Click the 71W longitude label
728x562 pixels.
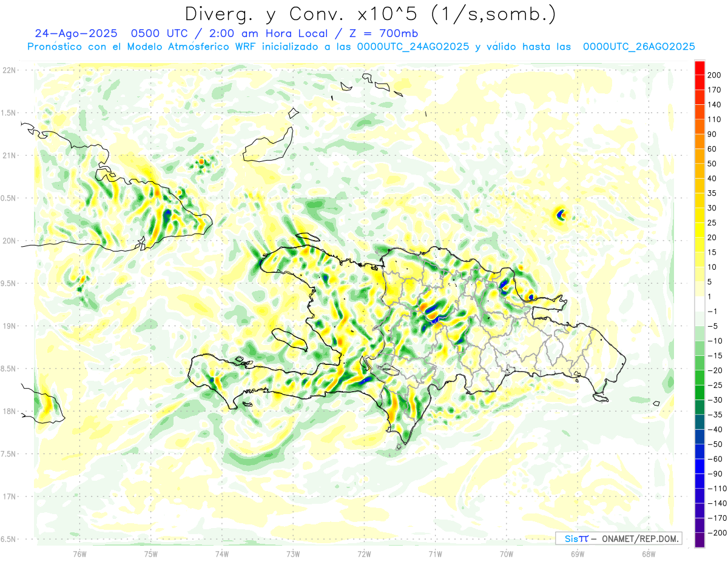click(435, 554)
